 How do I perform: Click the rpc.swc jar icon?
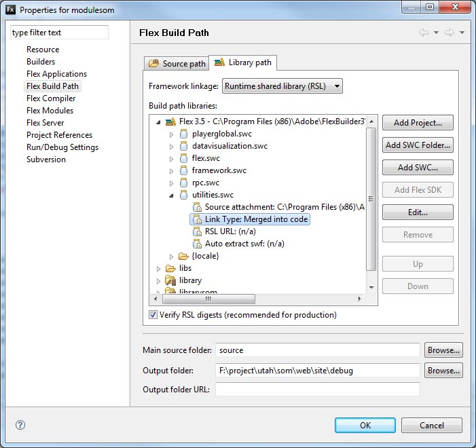coord(183,183)
